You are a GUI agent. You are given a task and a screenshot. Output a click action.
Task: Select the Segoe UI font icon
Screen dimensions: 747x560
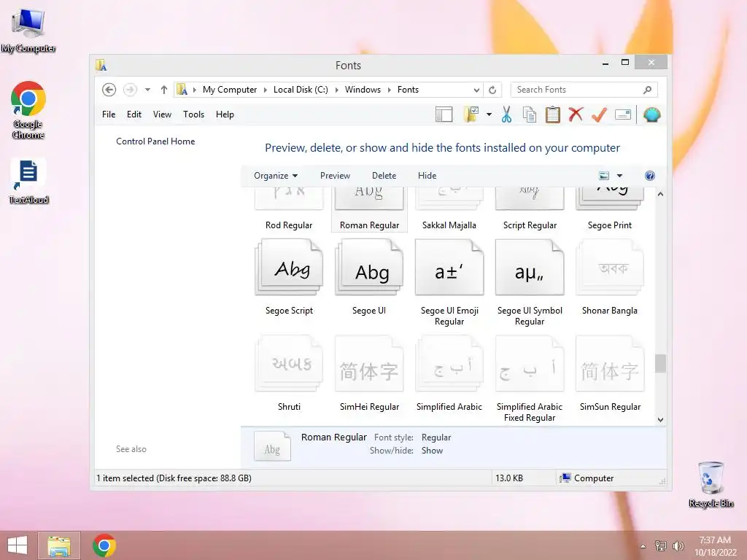369,268
